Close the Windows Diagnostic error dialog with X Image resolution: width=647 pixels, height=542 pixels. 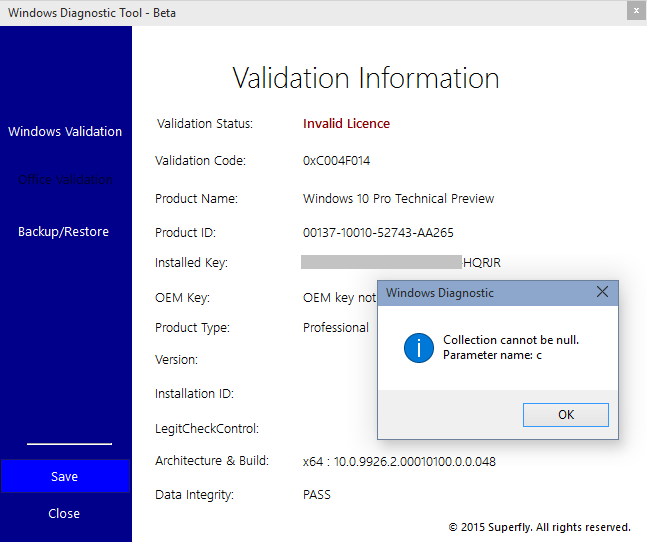pos(602,293)
